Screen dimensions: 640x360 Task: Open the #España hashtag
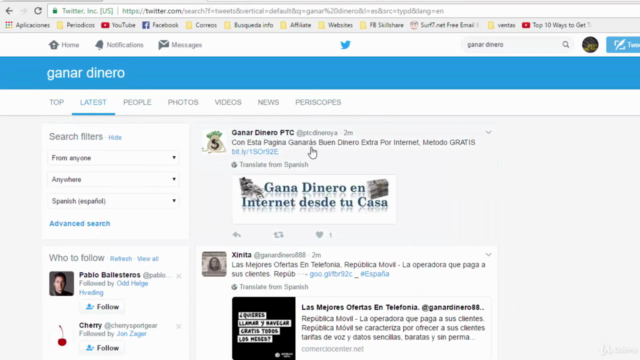375,274
